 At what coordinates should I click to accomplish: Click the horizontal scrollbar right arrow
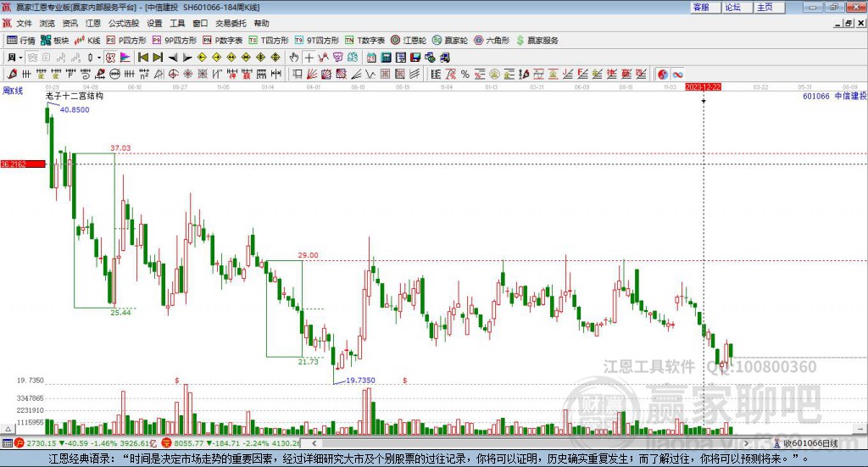[x=746, y=442]
